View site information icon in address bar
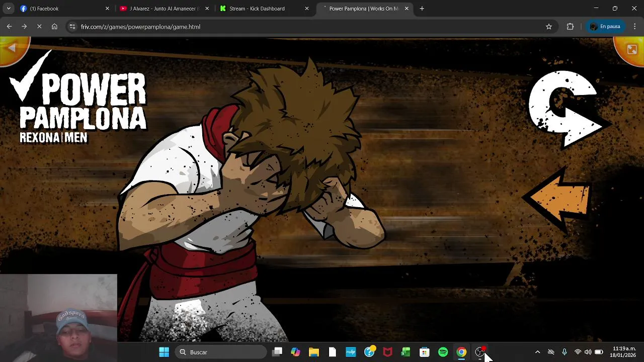644x362 pixels. [72, 27]
